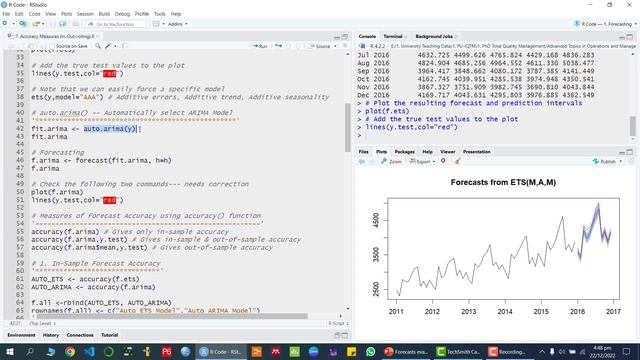Open the Connections tab

tap(80, 335)
